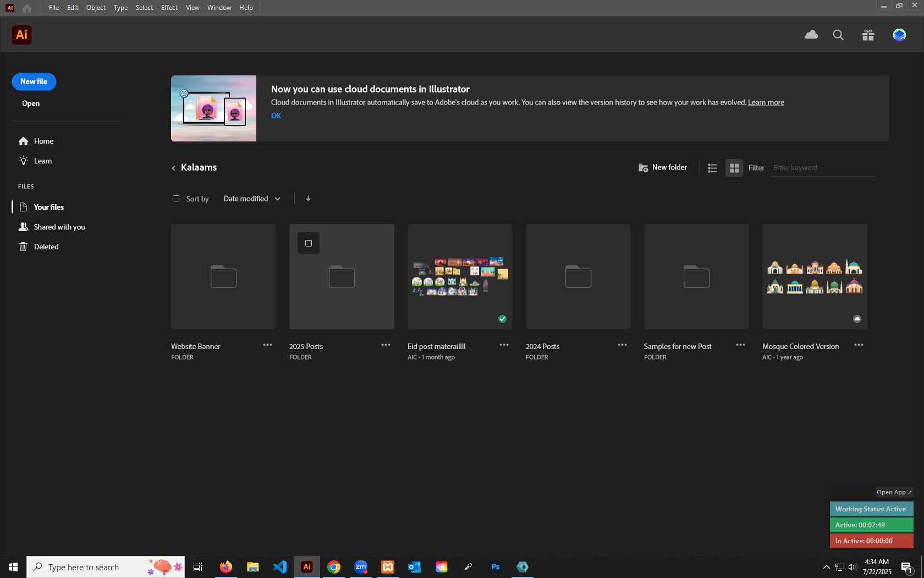Open more options for Website Banner

tap(267, 345)
